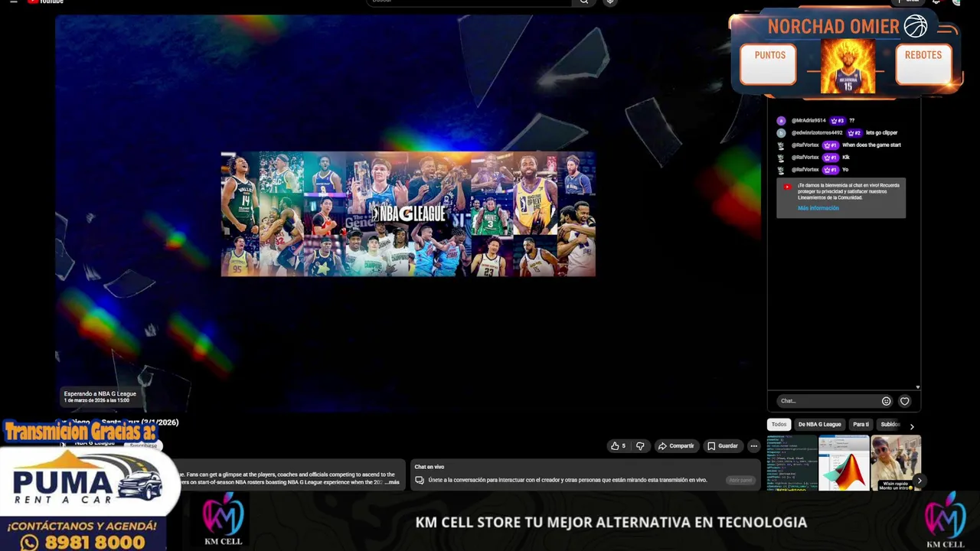Screen dimensions: 980x551
Task: Click the #2 crown badge in chat
Action: coord(854,133)
